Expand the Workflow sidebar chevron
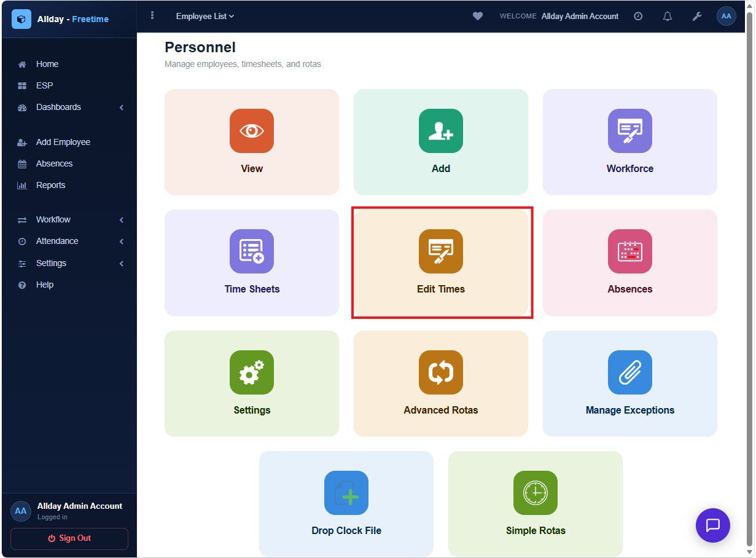The width and height of the screenshot is (756, 558). pos(122,220)
